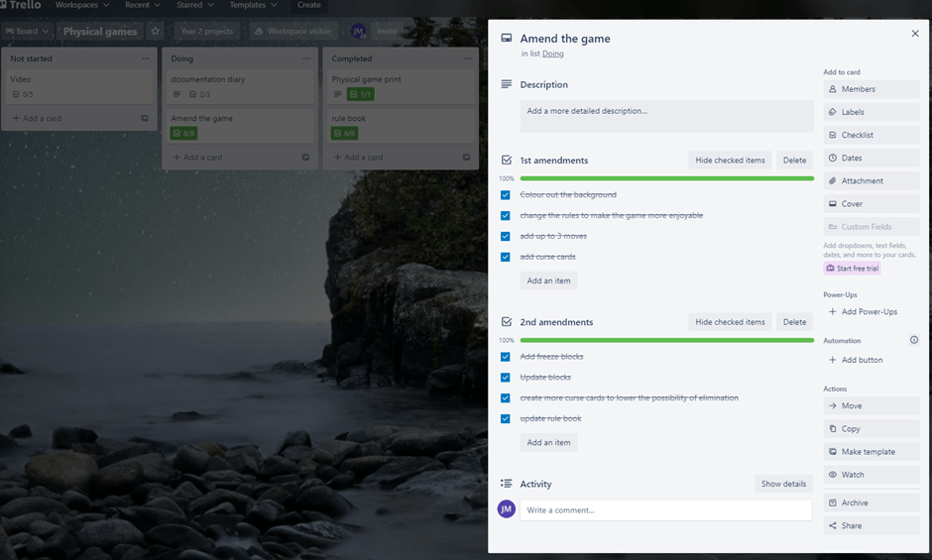Image resolution: width=932 pixels, height=560 pixels.
Task: Click the Attachment paperclip icon
Action: click(x=833, y=181)
